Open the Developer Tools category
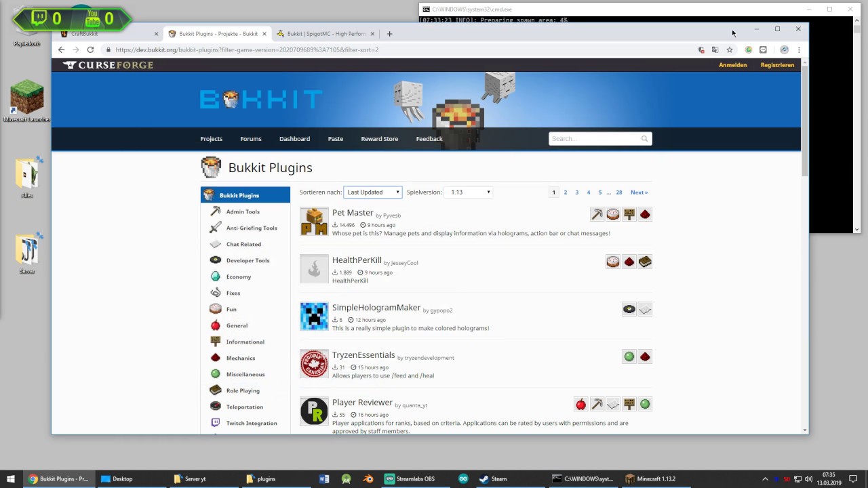 coord(248,260)
